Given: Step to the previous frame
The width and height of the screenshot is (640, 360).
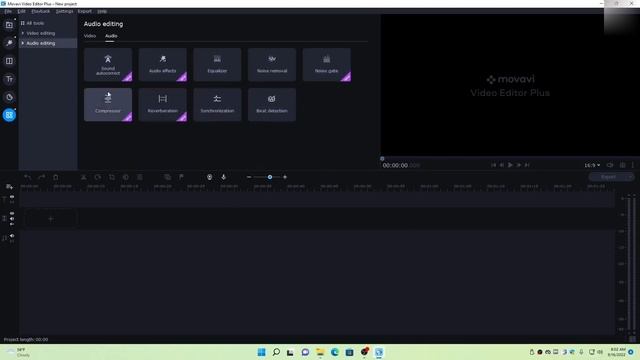Looking at the screenshot, I should coord(502,165).
